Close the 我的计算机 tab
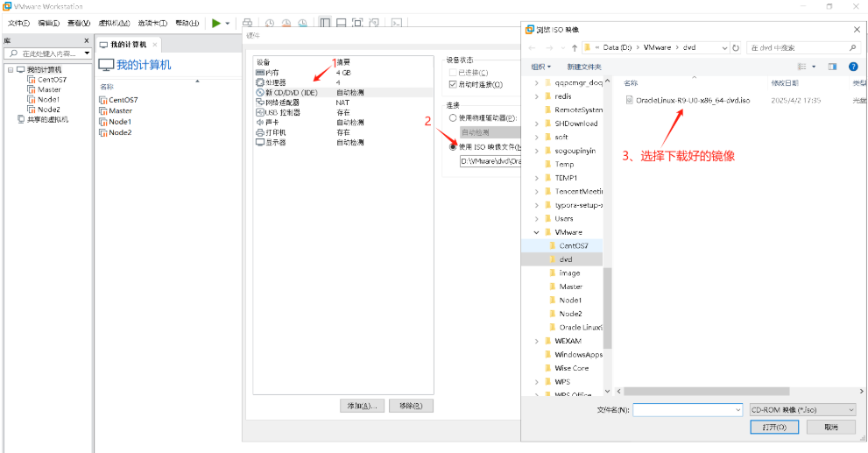This screenshot has width=868, height=453. [x=155, y=45]
